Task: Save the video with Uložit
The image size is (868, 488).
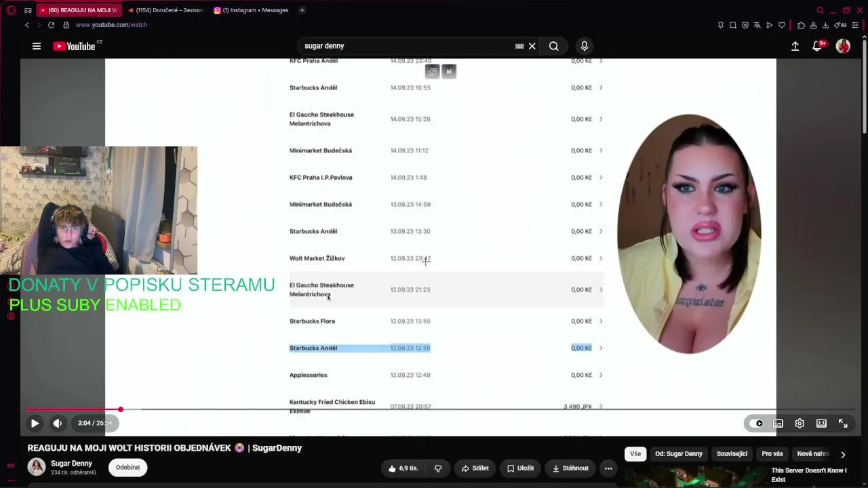Action: pyautogui.click(x=520, y=468)
